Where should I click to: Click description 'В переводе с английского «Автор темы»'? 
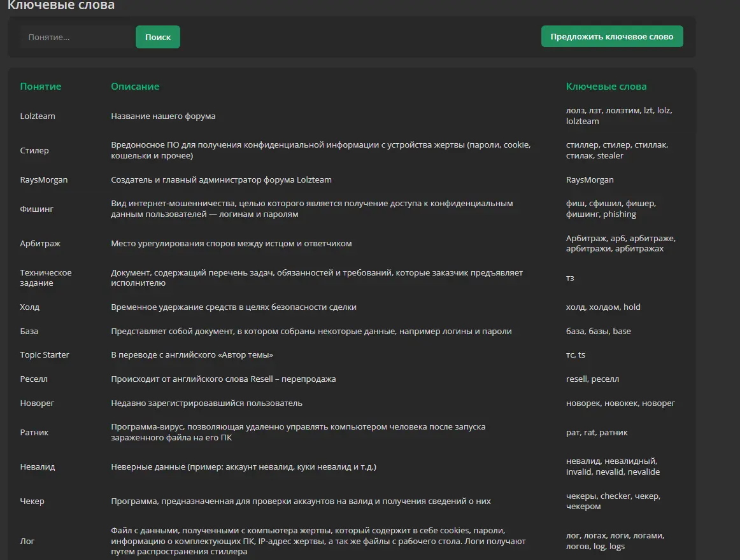192,355
